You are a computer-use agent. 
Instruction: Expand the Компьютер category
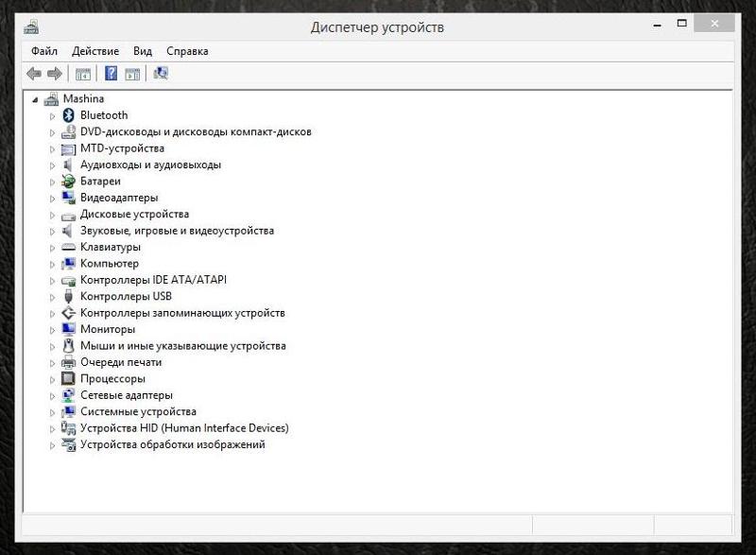(52, 264)
